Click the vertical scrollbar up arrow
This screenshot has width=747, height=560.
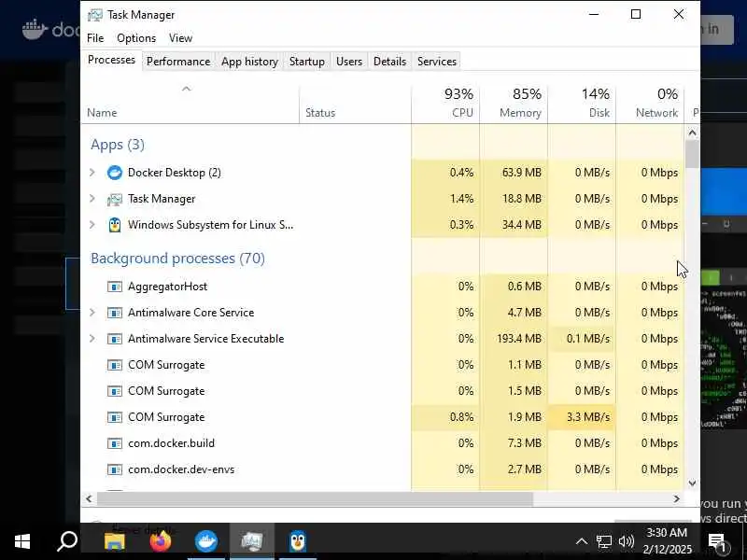(x=692, y=133)
